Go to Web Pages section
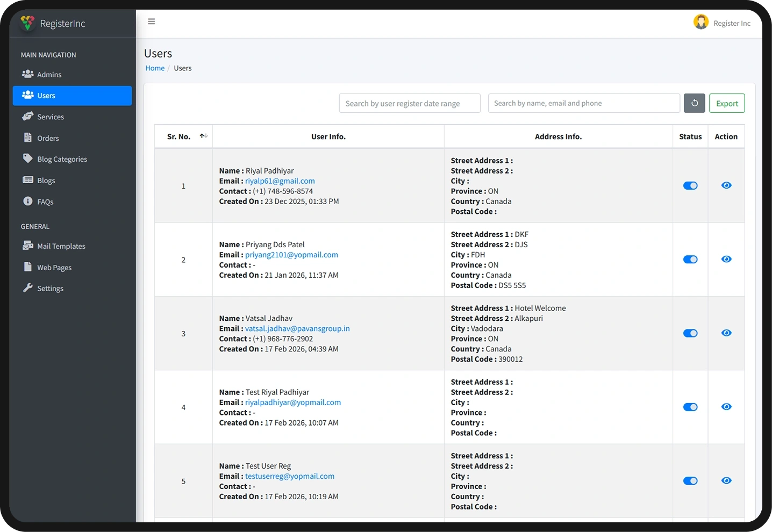772x532 pixels. coord(72,267)
